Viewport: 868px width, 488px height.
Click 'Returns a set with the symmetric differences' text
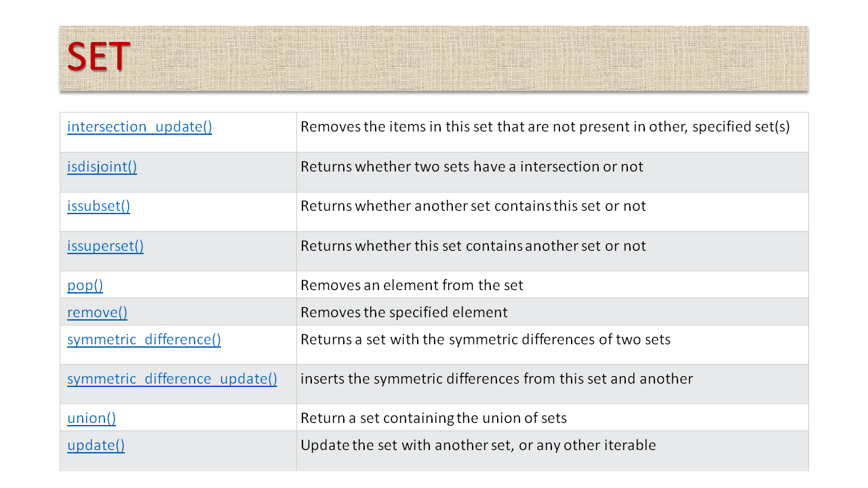[x=486, y=340]
